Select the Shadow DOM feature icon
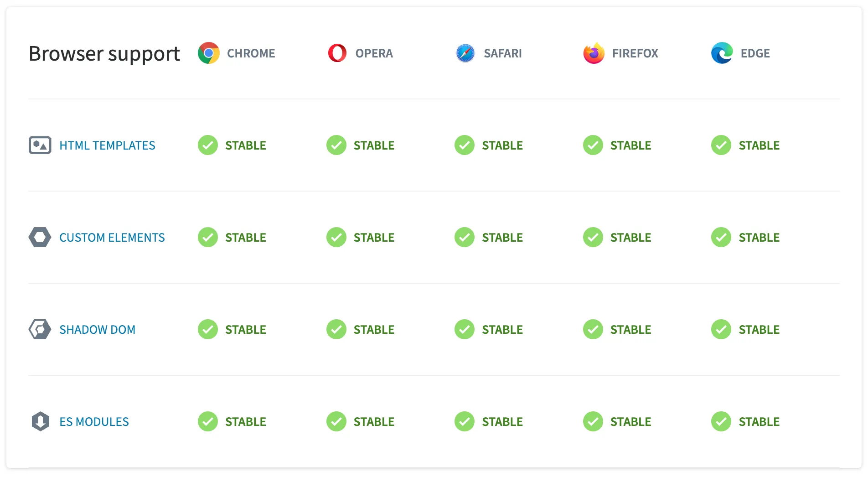Viewport: 868px width, 477px height. click(40, 329)
